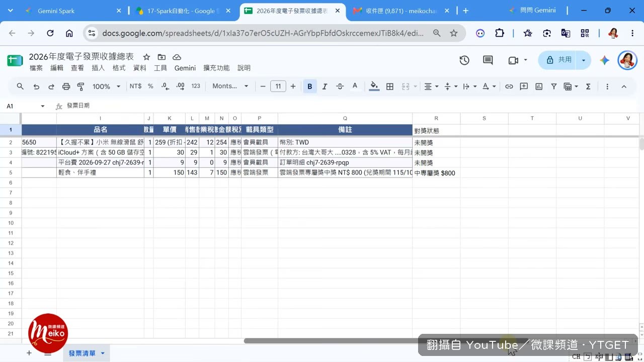Open the 發票清單 sheet tab dropdown arrow
The image size is (644, 362).
pos(103,353)
